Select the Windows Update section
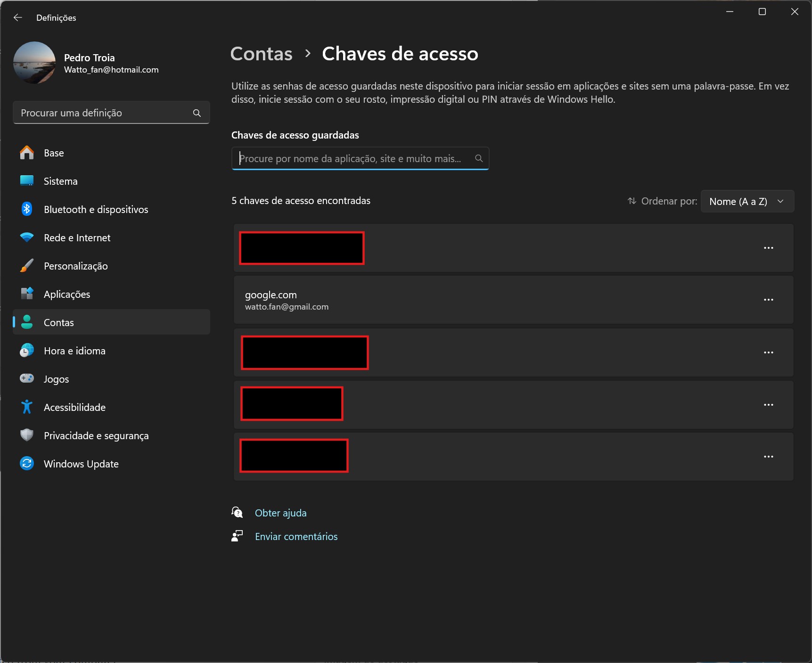 81,464
